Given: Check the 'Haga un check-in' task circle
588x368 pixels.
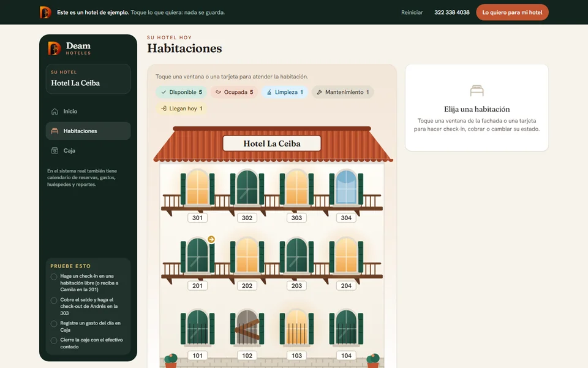Looking at the screenshot, I should pyautogui.click(x=54, y=277).
